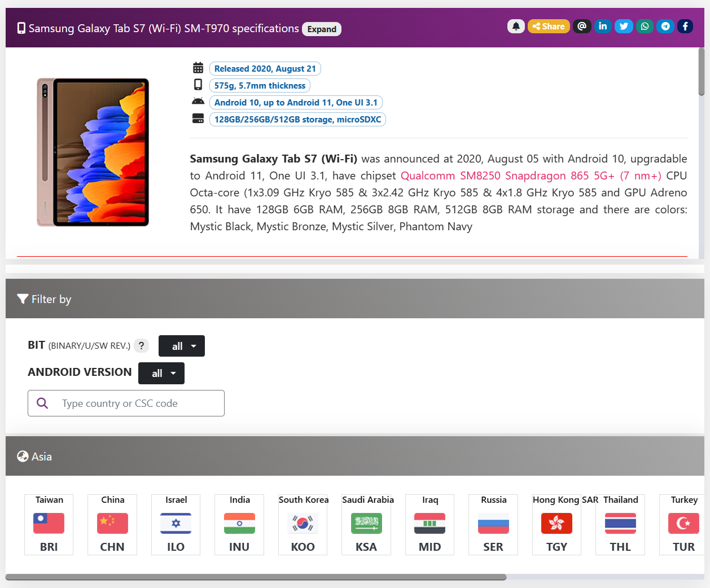The height and width of the screenshot is (588, 710).
Task: Open the Qualcomm SM8250 Snapdragon 865 link
Action: 531,175
